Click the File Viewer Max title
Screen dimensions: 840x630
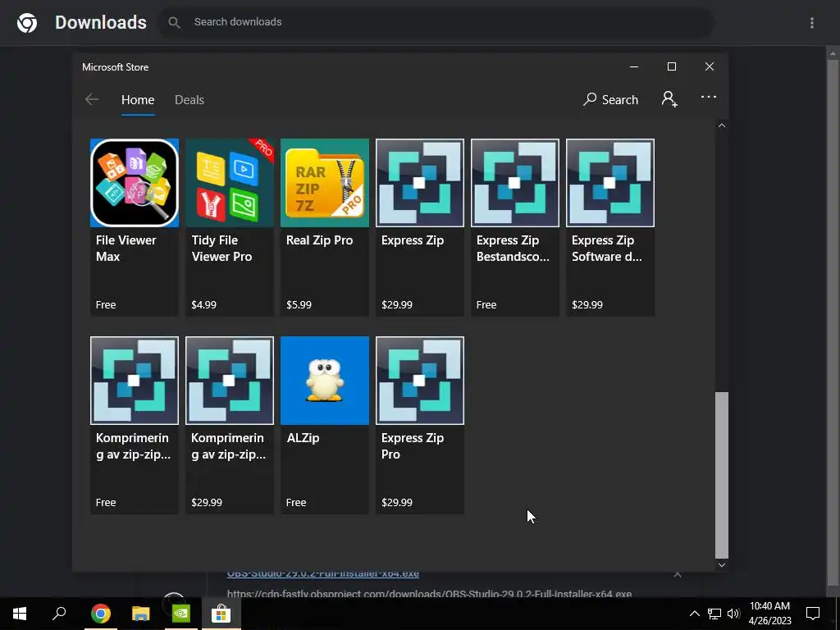click(126, 248)
